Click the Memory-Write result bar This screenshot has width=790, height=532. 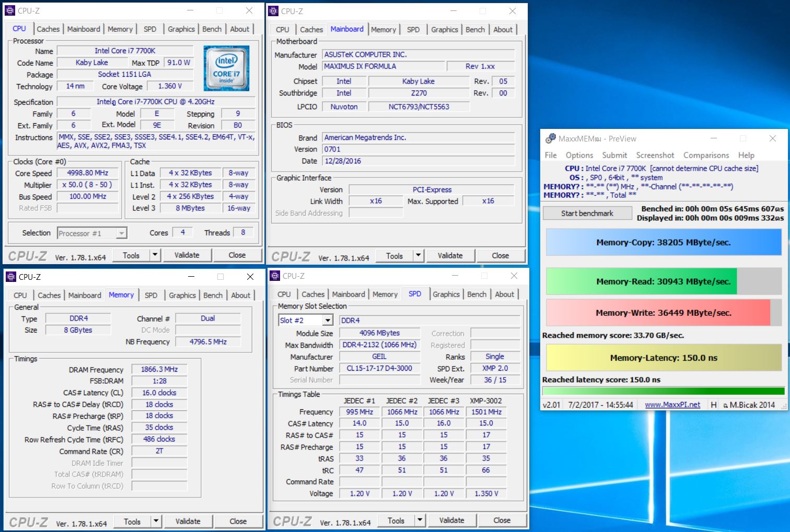click(x=664, y=313)
